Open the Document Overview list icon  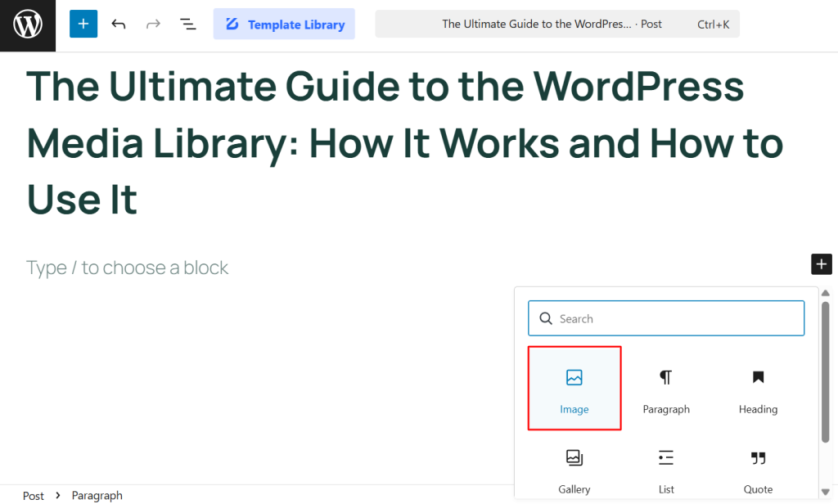187,24
